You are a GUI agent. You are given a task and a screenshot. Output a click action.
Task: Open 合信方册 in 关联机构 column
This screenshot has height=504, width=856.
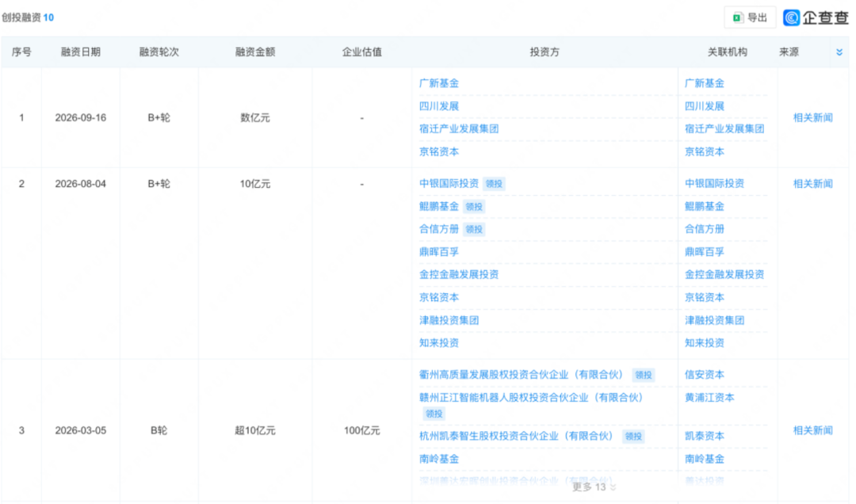[x=705, y=229]
